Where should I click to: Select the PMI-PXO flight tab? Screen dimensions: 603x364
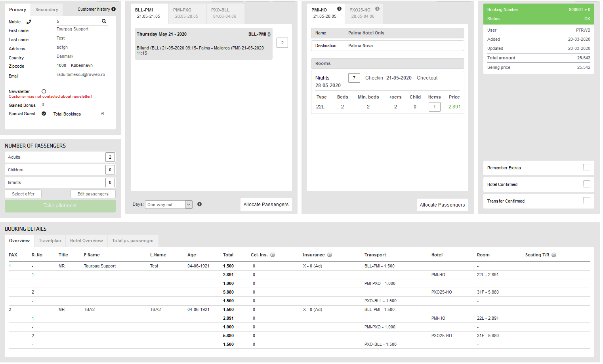tap(187, 13)
